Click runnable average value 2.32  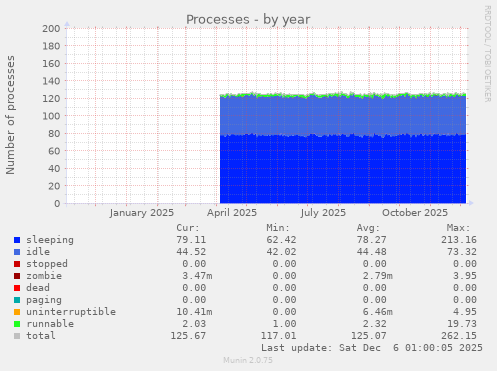pyautogui.click(x=374, y=324)
